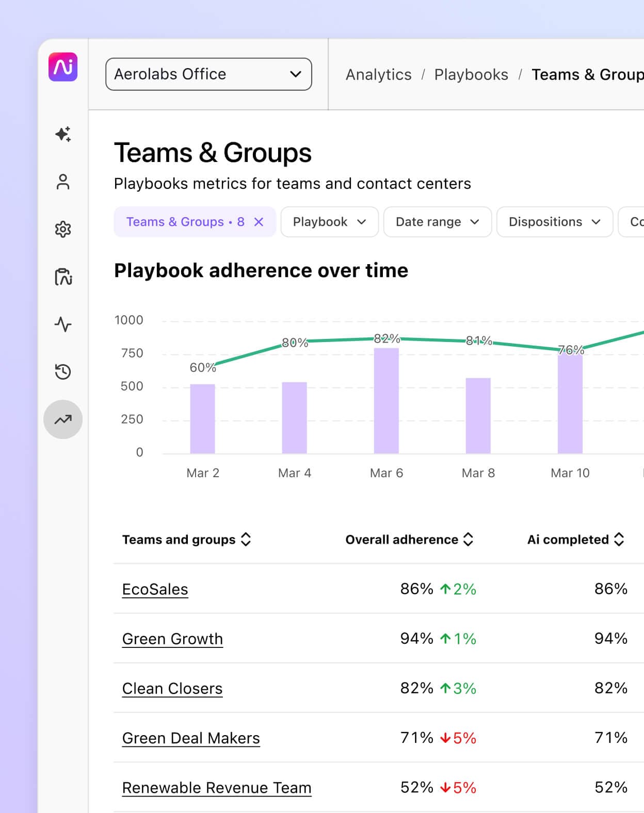Open the history clock sidebar icon
The height and width of the screenshot is (813, 644).
(63, 372)
